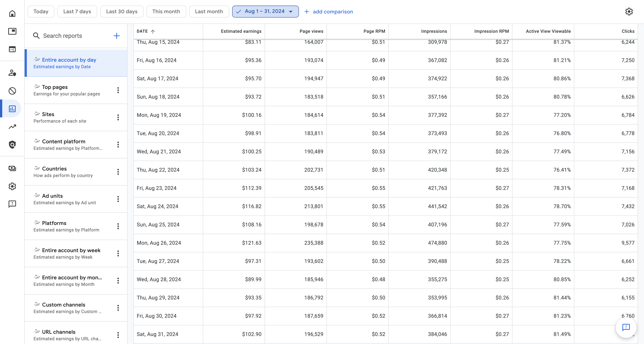Select the Today date filter
The image size is (644, 344).
tap(41, 12)
